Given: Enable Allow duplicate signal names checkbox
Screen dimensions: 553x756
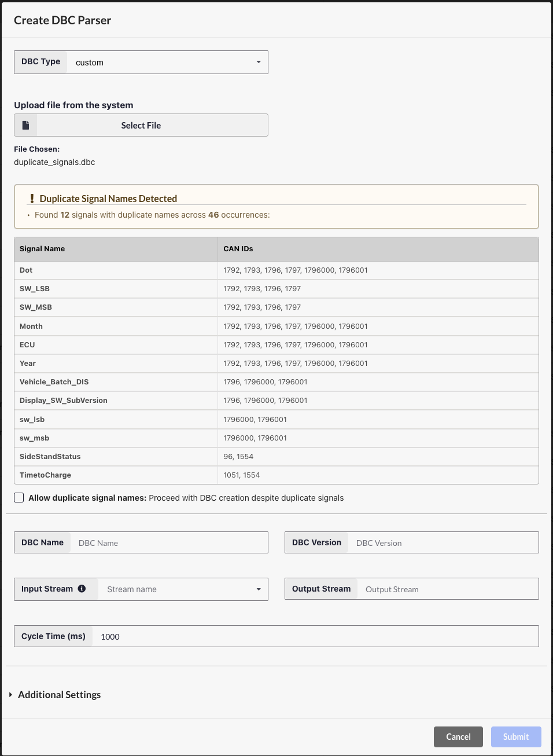Looking at the screenshot, I should click(19, 498).
